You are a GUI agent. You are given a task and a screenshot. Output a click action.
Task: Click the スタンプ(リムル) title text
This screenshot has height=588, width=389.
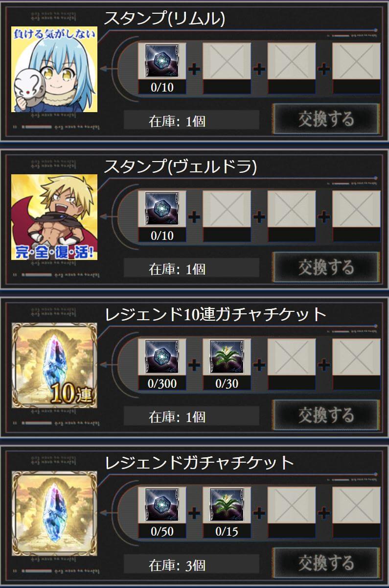click(x=164, y=19)
